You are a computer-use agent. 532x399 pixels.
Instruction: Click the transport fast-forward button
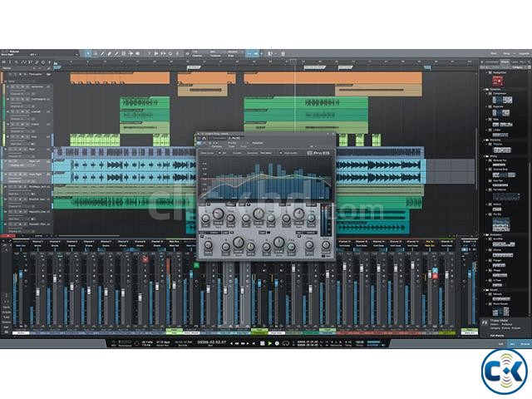pyautogui.click(x=243, y=343)
